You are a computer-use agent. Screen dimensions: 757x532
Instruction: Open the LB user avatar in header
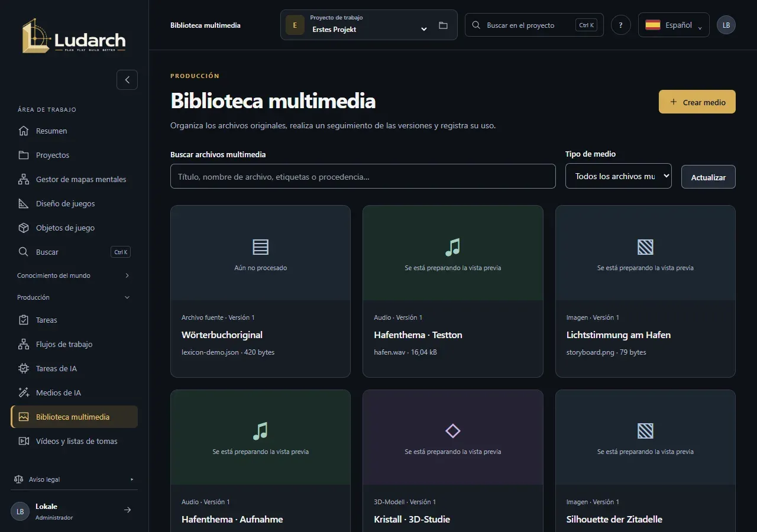pyautogui.click(x=726, y=25)
